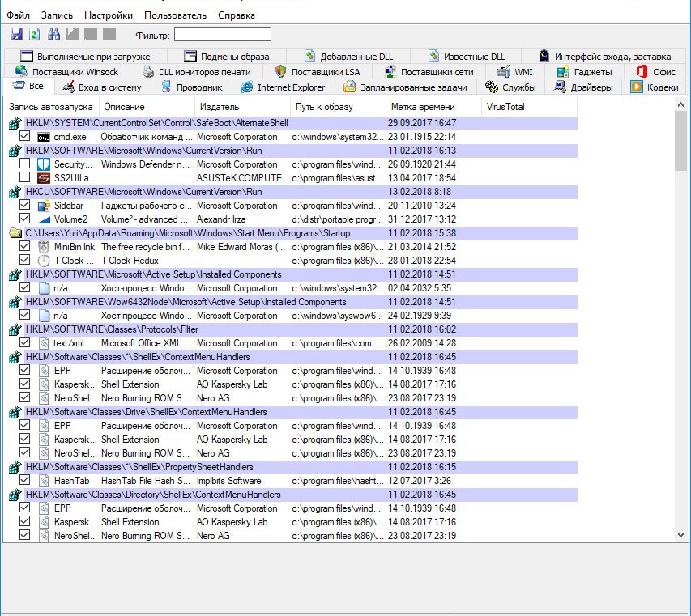Select the Поставщики сети tab
The height and width of the screenshot is (616, 691).
(x=429, y=72)
